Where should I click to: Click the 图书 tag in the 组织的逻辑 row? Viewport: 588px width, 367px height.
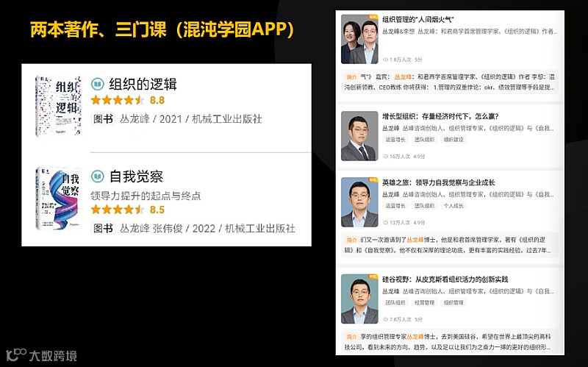(x=103, y=119)
